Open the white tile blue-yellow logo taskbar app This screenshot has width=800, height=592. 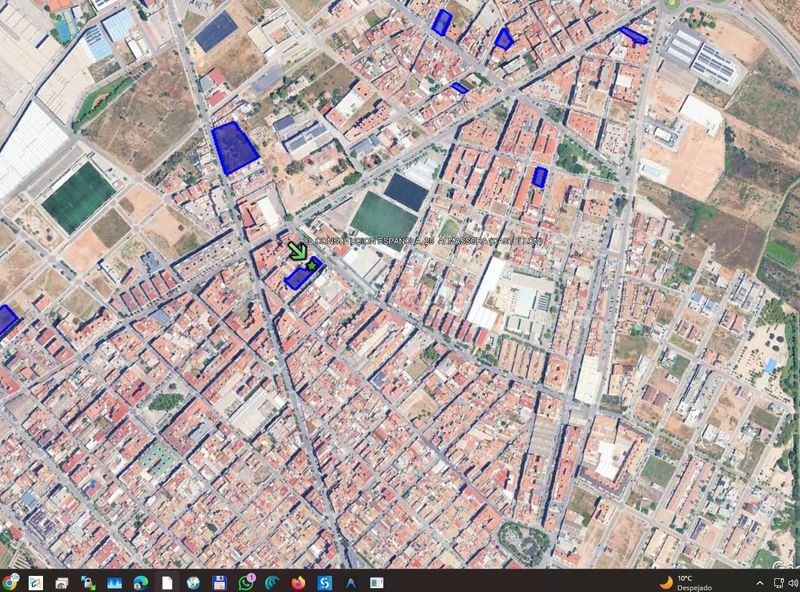point(35,582)
